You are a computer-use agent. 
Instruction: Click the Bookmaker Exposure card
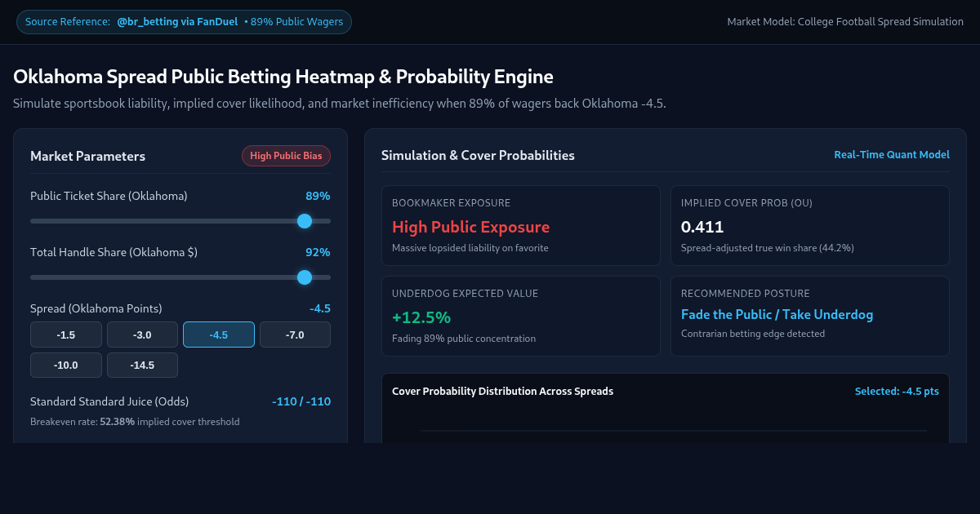[x=521, y=225]
